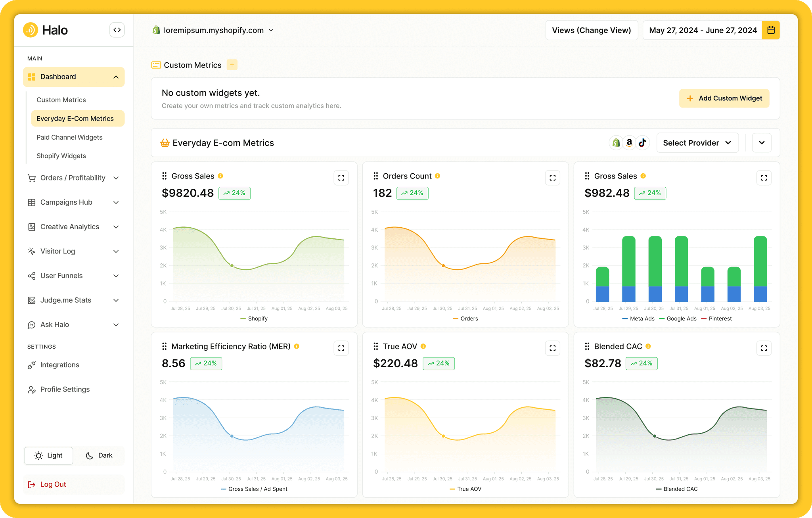Expand the Marketing Efficiency Ratio chart fullscreen
This screenshot has width=812, height=518.
[x=341, y=348]
